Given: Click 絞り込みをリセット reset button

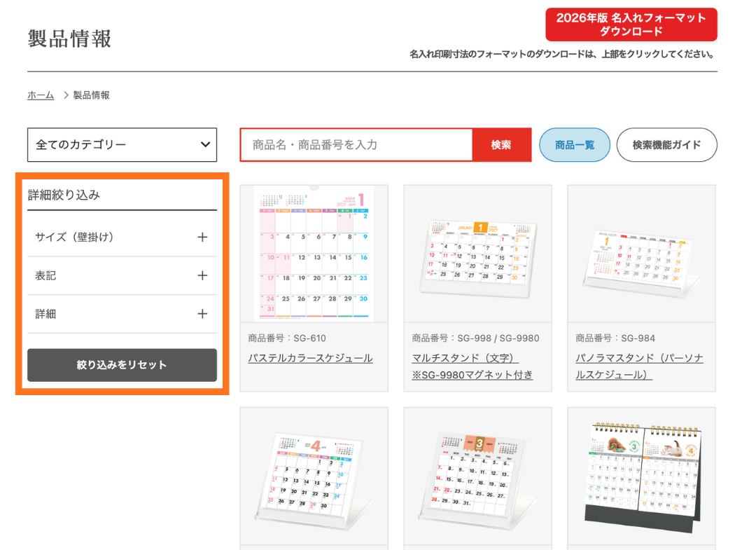Looking at the screenshot, I should click(122, 365).
